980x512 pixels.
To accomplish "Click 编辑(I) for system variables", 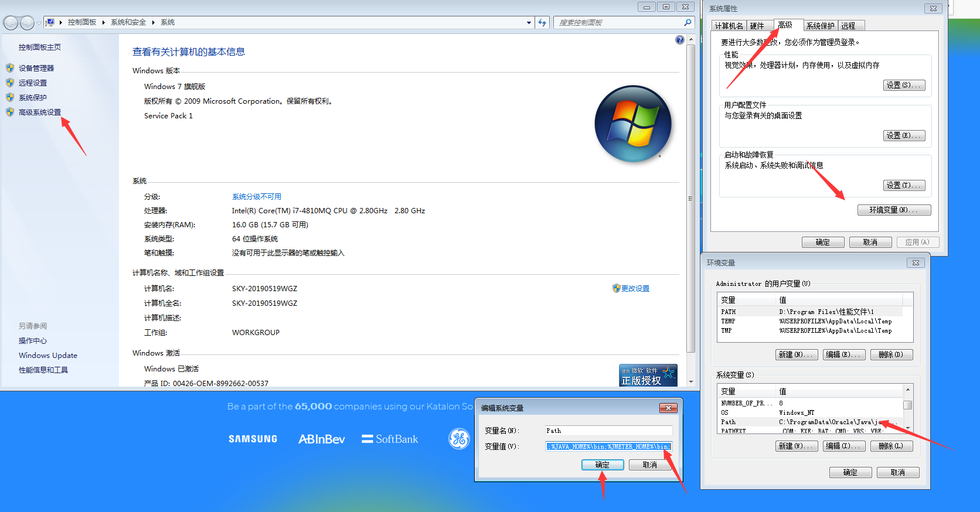I will click(844, 446).
